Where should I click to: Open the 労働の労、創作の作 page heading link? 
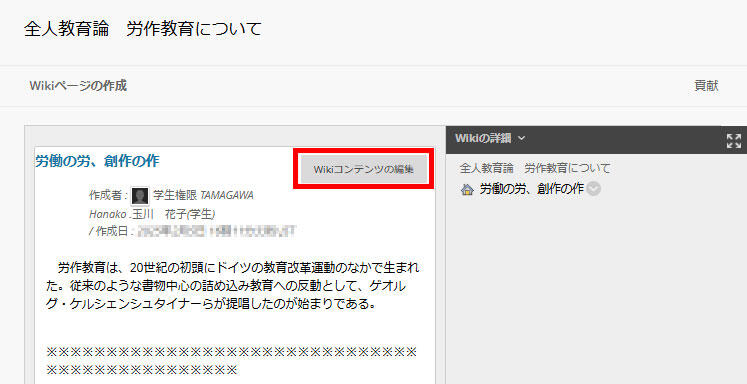[x=97, y=161]
